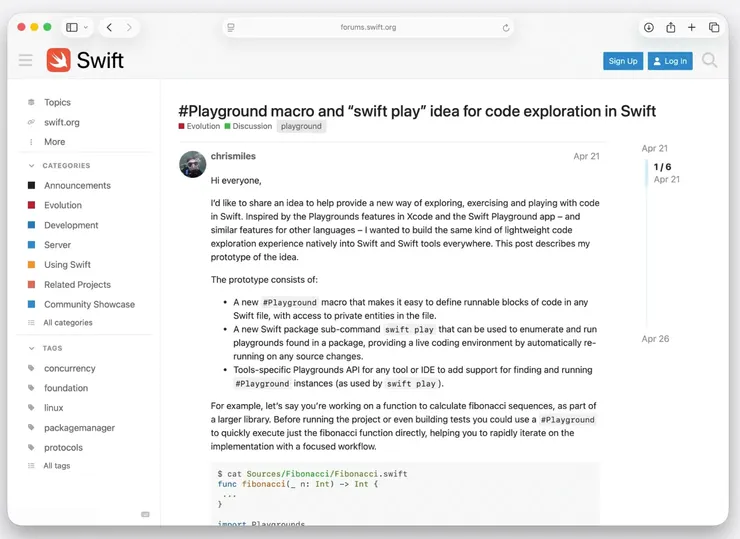Collapse the Categories section

31,166
